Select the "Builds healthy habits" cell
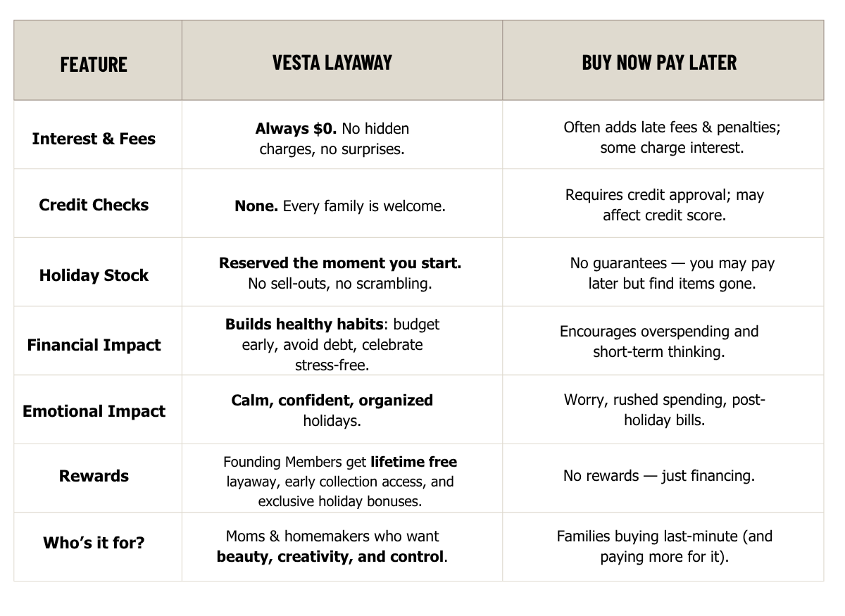Screen dimensions: 845x616 pyautogui.click(x=332, y=345)
